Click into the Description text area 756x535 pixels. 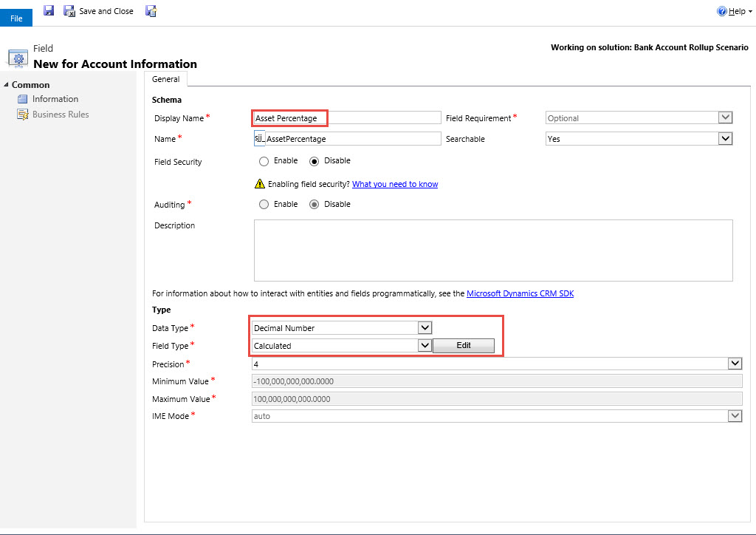492,250
